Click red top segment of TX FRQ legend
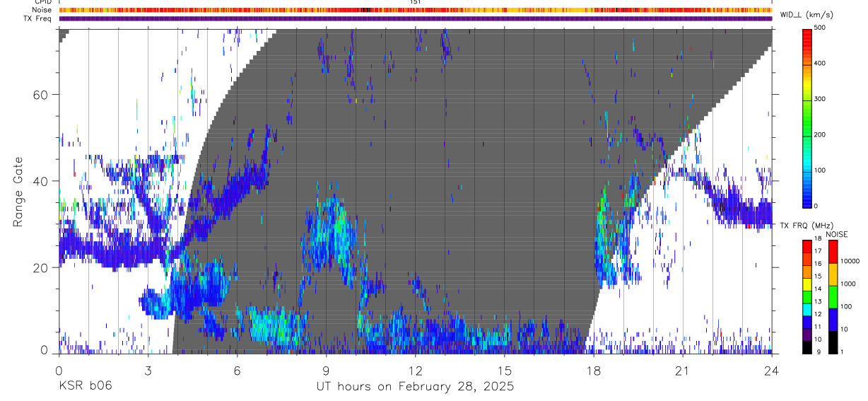 [x=807, y=247]
